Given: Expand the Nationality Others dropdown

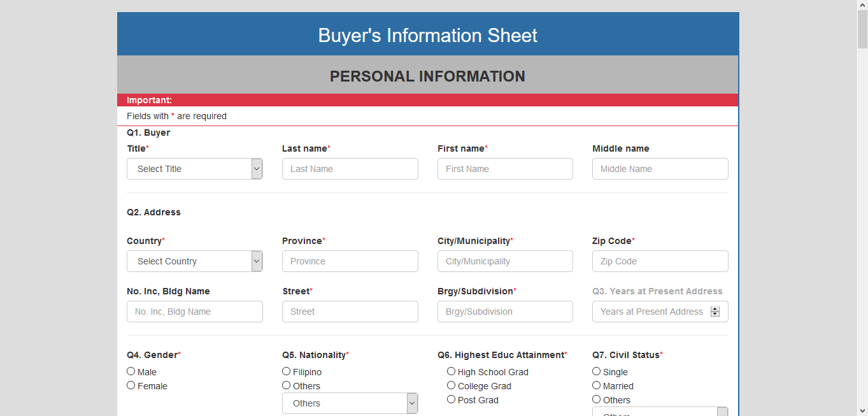Looking at the screenshot, I should tap(411, 403).
